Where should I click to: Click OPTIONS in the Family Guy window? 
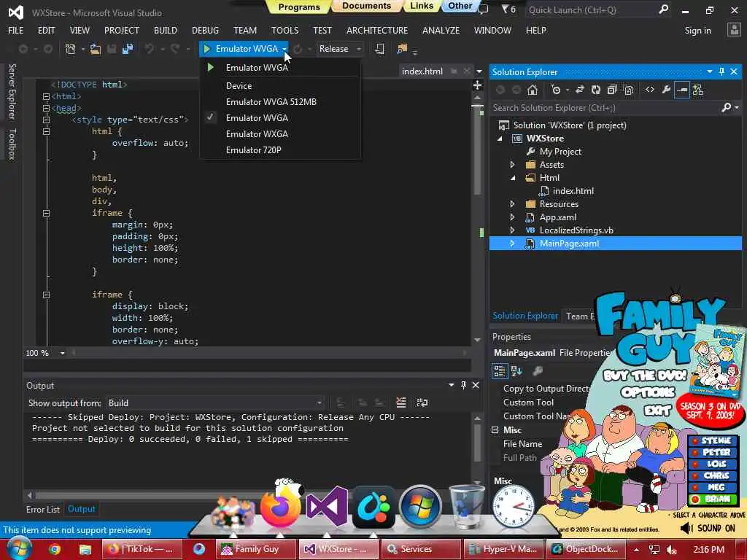[648, 392]
